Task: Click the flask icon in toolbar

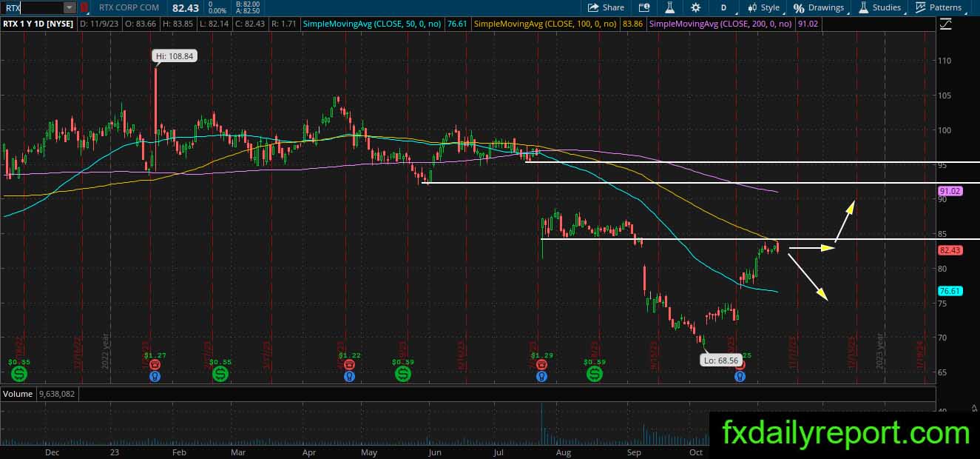Action: 669,7
